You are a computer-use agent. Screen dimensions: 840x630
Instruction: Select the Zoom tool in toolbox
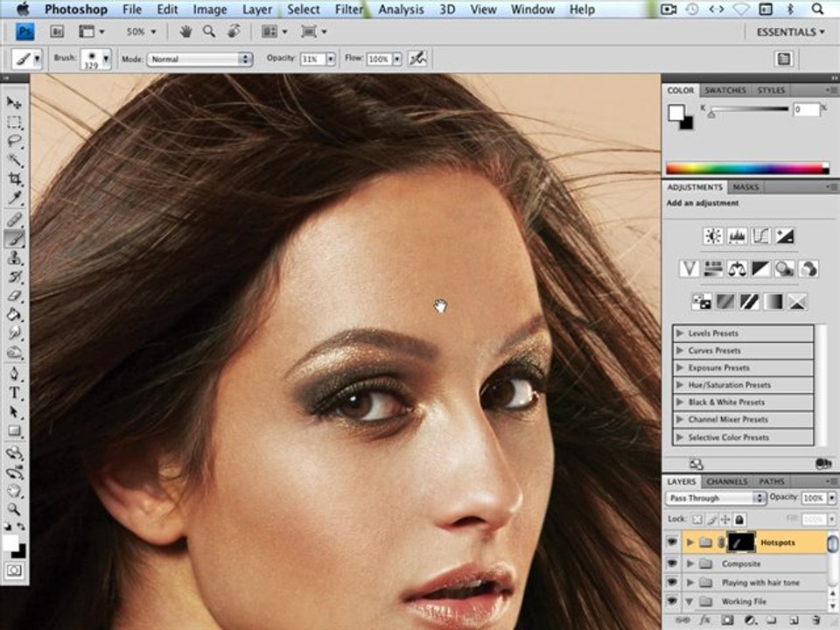[x=14, y=509]
